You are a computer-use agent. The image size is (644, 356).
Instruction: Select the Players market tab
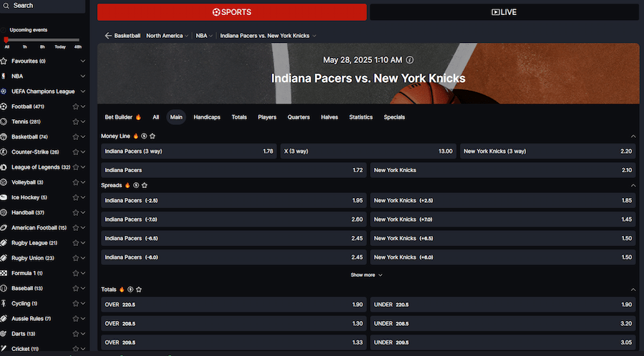(x=267, y=117)
